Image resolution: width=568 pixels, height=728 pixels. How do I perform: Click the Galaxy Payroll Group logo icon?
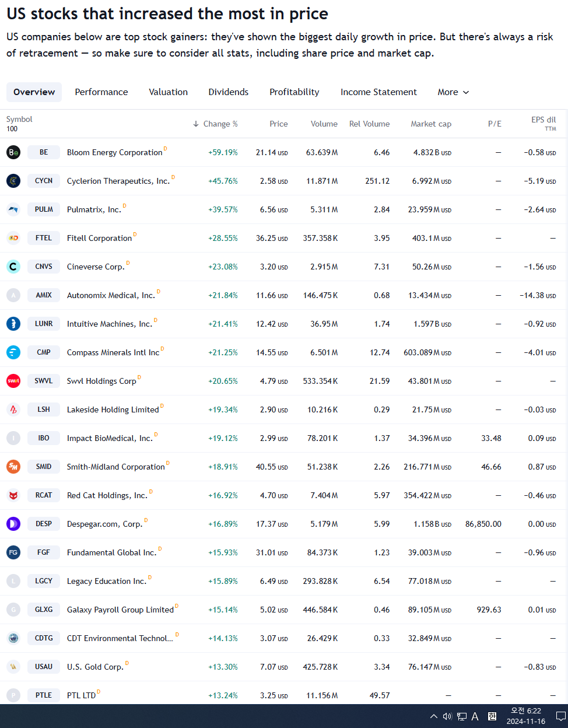click(x=13, y=610)
